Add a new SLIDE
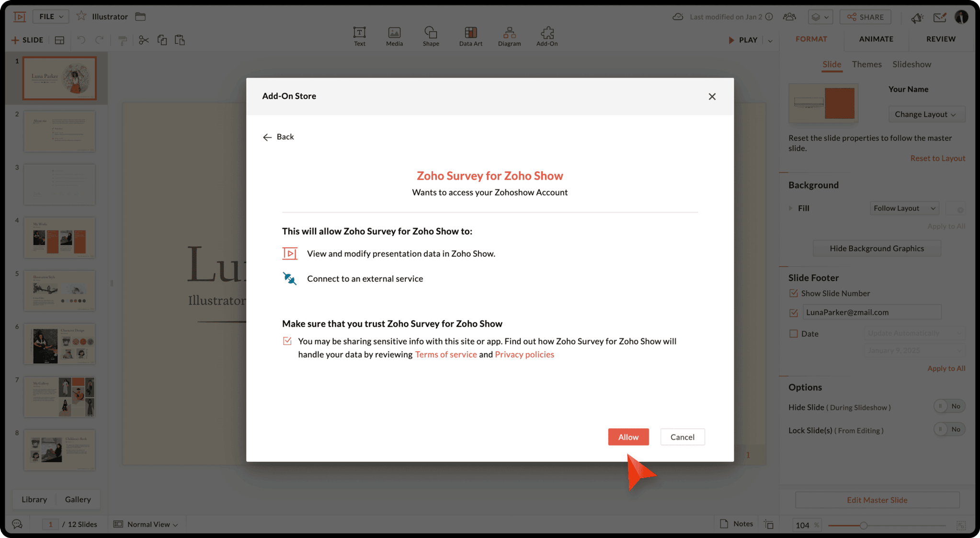The image size is (980, 538). (x=27, y=40)
